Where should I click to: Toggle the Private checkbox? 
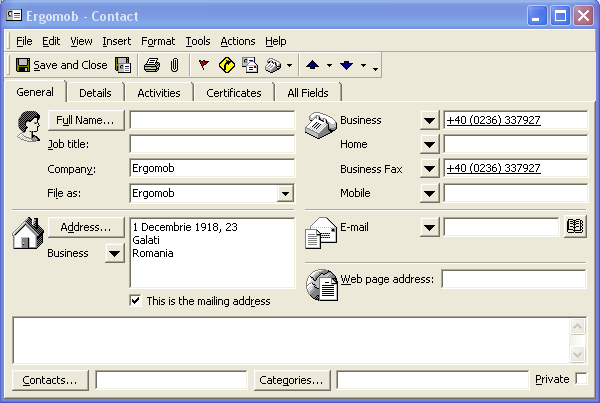[581, 379]
